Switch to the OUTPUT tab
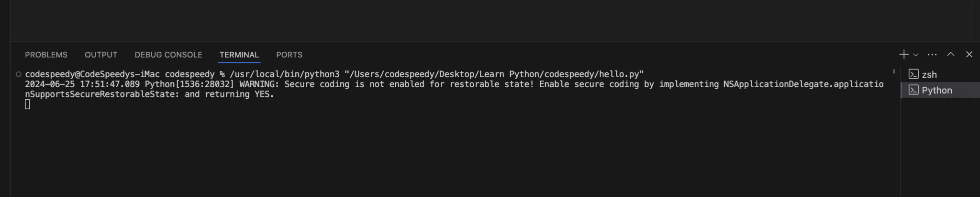Image resolution: width=980 pixels, height=197 pixels. coord(101,55)
